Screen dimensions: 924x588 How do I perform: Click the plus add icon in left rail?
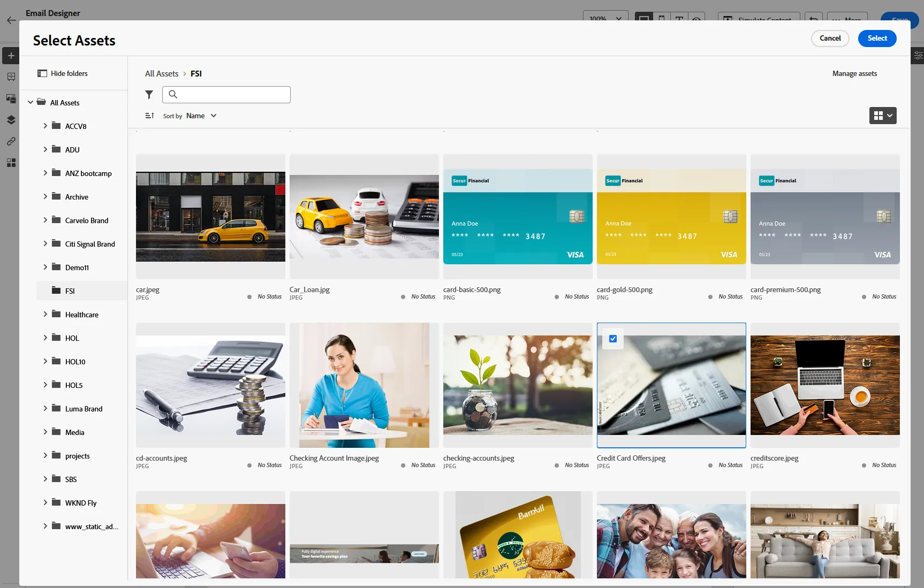pos(11,56)
